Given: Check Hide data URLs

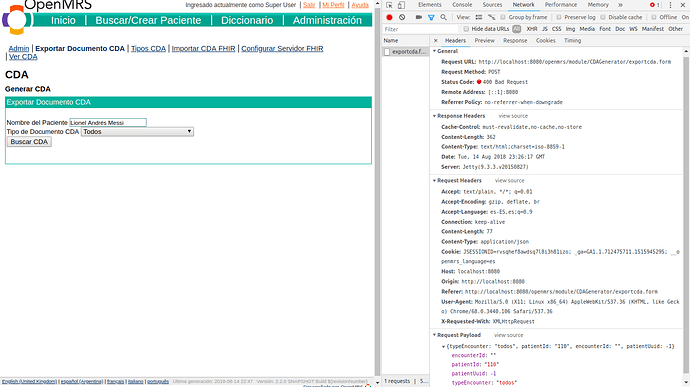Looking at the screenshot, I should coord(466,29).
